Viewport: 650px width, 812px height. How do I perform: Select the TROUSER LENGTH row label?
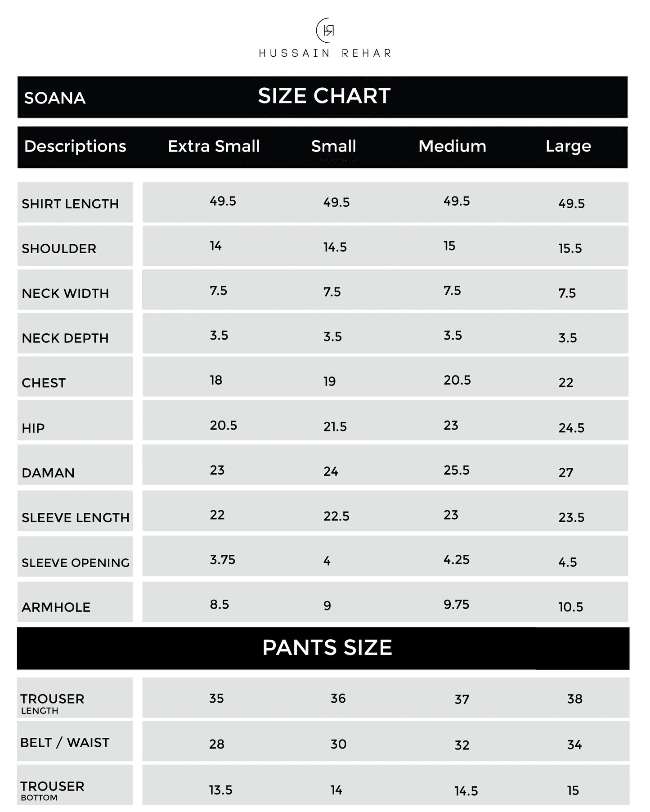[52, 703]
